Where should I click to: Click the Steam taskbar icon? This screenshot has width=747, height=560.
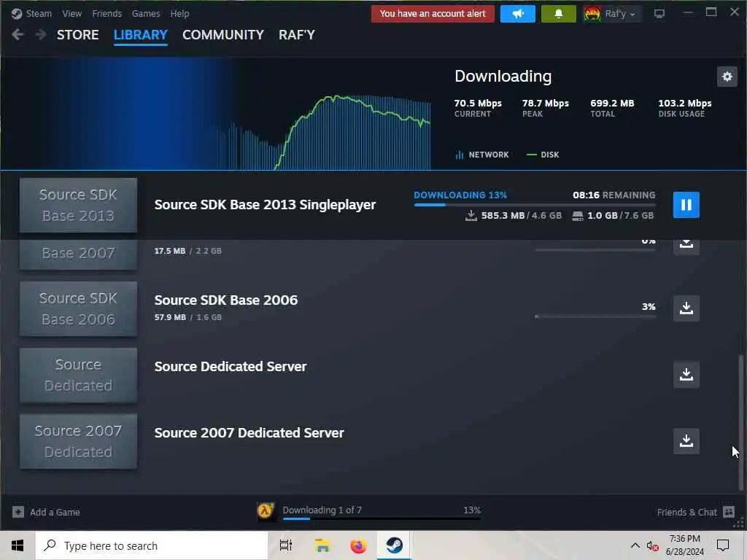click(394, 545)
